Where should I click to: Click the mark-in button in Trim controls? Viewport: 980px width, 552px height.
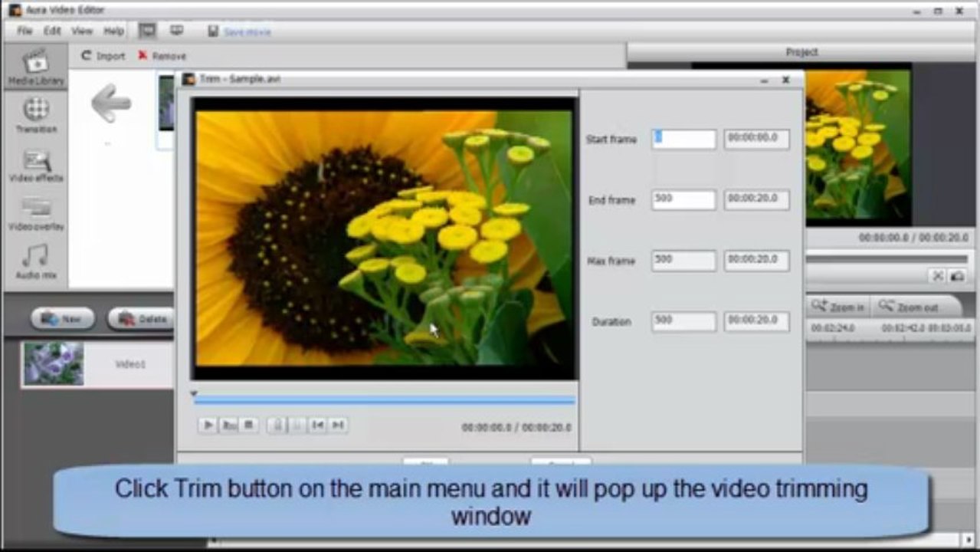click(277, 425)
